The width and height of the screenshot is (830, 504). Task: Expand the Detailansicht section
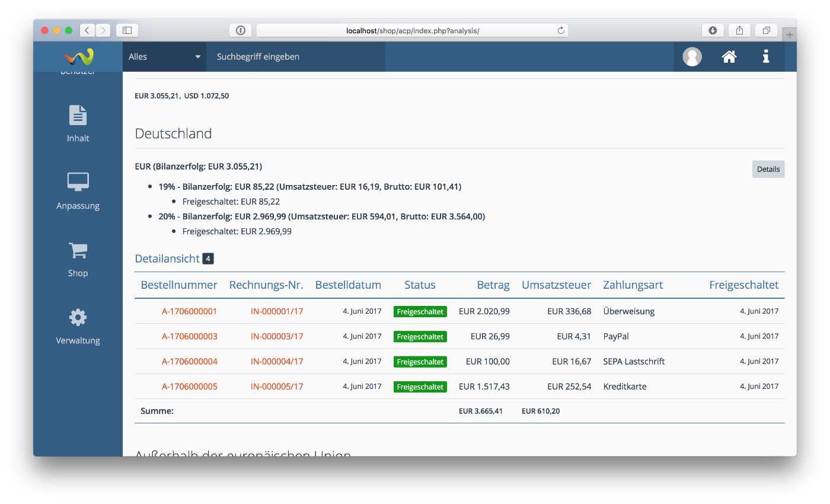pos(168,259)
